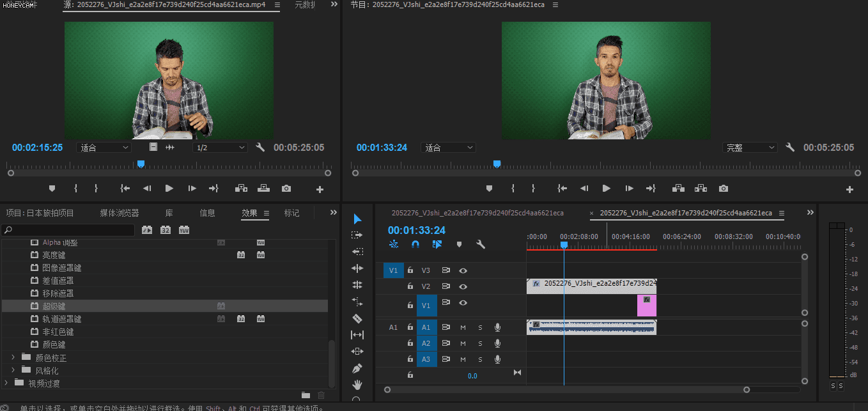Open Program monitor 完整 resolution dropdown
This screenshot has width=868, height=411.
coord(750,148)
